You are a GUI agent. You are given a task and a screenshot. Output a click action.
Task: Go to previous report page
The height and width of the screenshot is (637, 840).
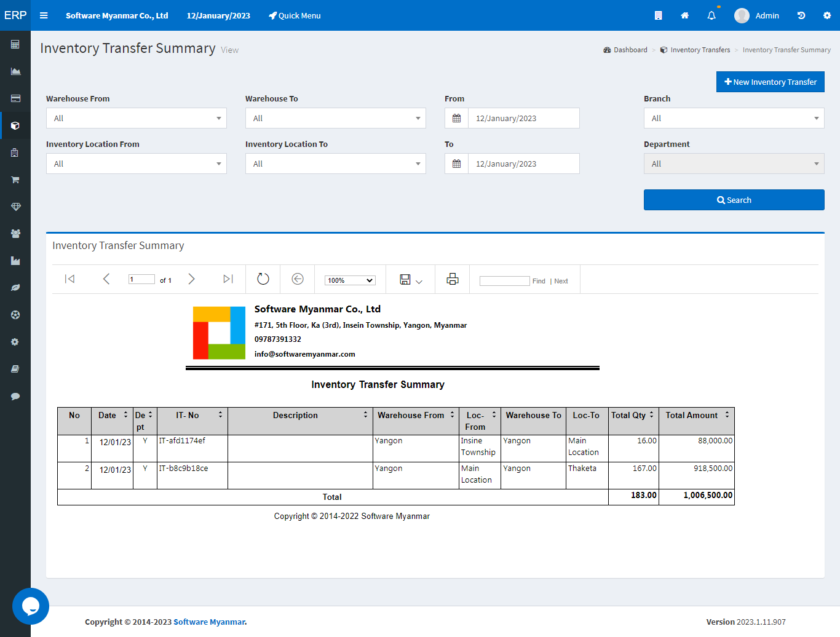106,279
